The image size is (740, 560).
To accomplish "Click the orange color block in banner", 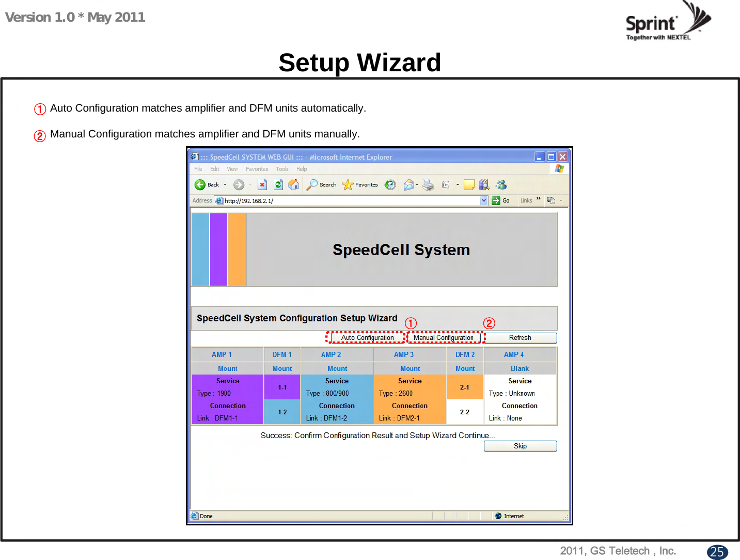I will 237,250.
